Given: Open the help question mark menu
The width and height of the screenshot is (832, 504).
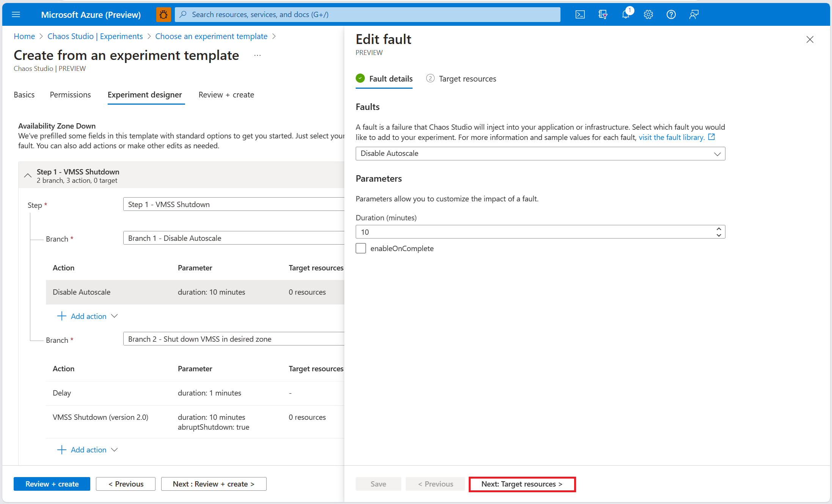Looking at the screenshot, I should click(671, 14).
